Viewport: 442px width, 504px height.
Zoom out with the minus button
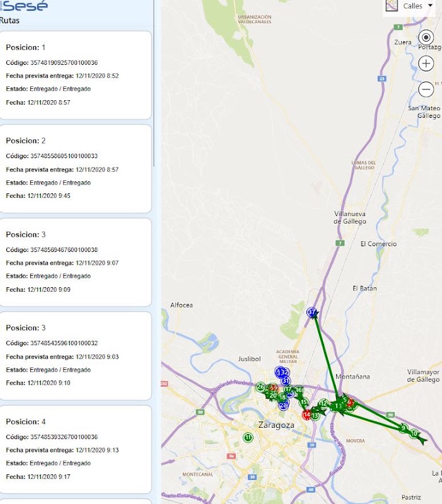click(426, 89)
